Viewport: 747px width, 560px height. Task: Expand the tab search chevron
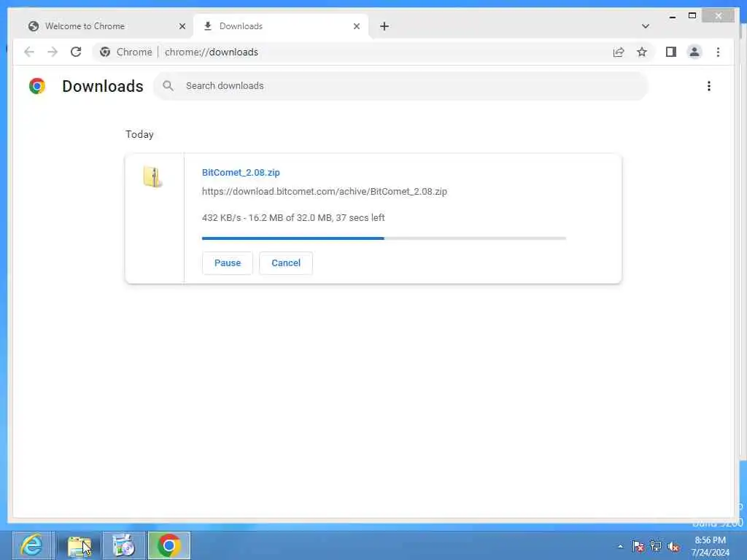(645, 26)
